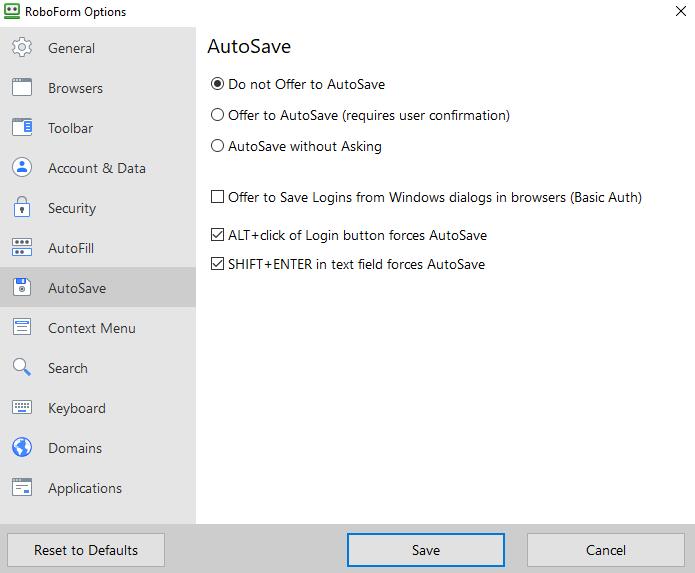Select Offer to AutoSave radio option
This screenshot has height=573, width=695.
218,115
